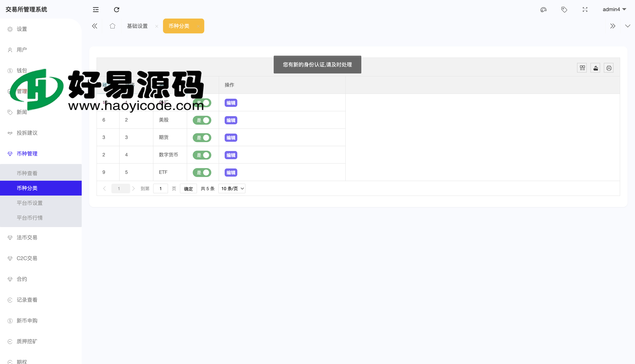The image size is (635, 364).
Task: Turn off the ETF enabled toggle
Action: (x=202, y=172)
